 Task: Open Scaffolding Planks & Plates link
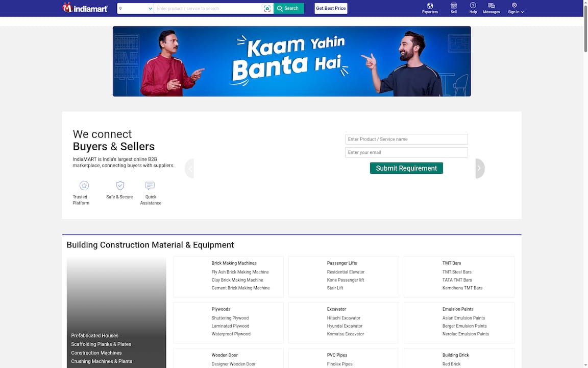(x=101, y=344)
